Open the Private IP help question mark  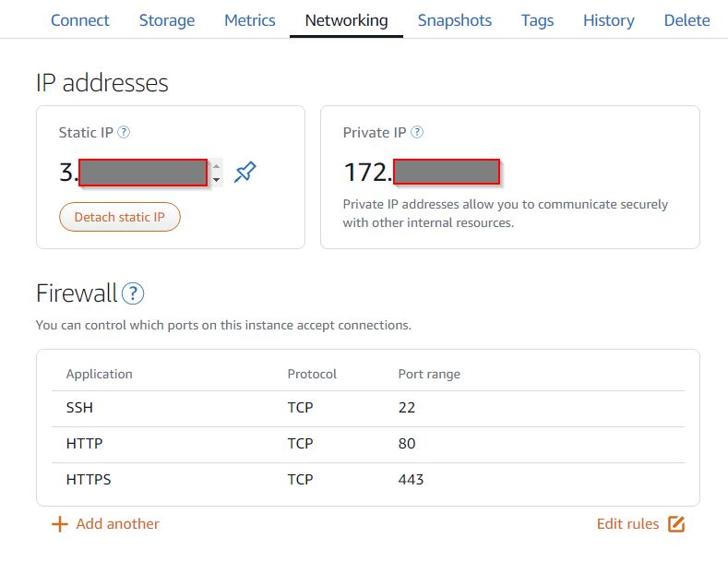pos(417,132)
